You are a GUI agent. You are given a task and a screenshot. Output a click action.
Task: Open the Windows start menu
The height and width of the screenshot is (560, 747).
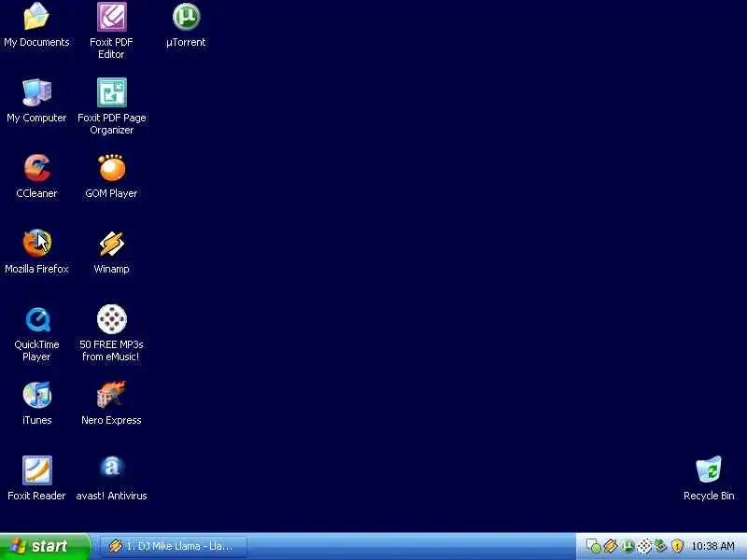(45, 546)
